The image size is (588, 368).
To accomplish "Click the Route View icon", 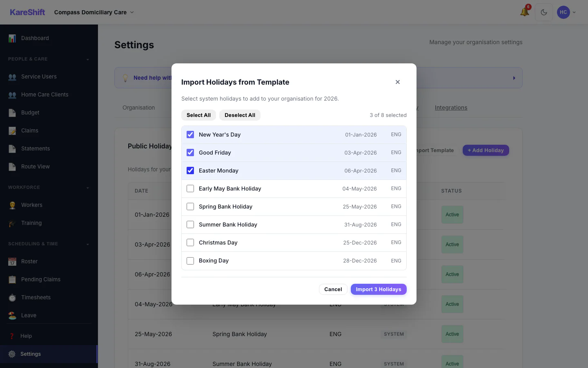I will pyautogui.click(x=12, y=167).
